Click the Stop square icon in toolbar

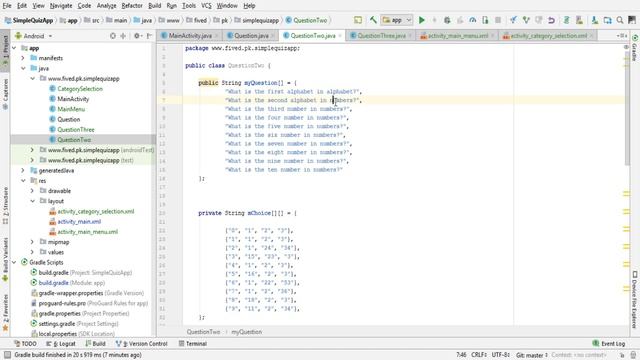click(498, 20)
